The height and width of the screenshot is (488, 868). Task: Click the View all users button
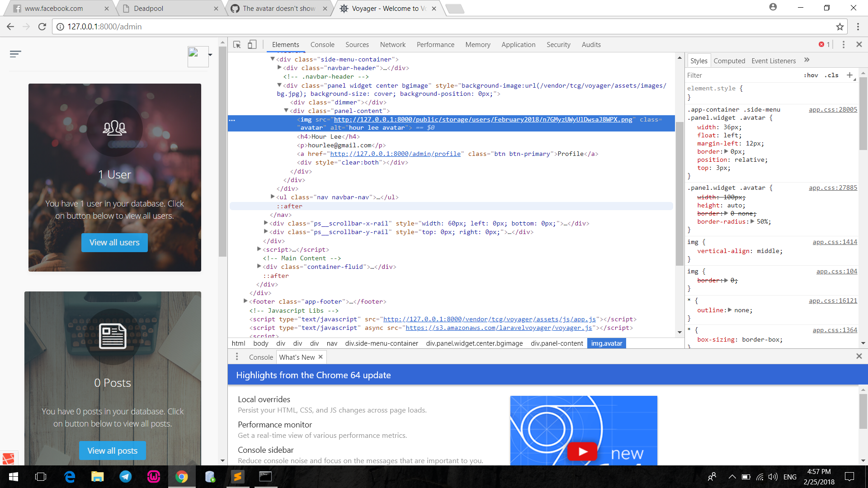click(114, 242)
